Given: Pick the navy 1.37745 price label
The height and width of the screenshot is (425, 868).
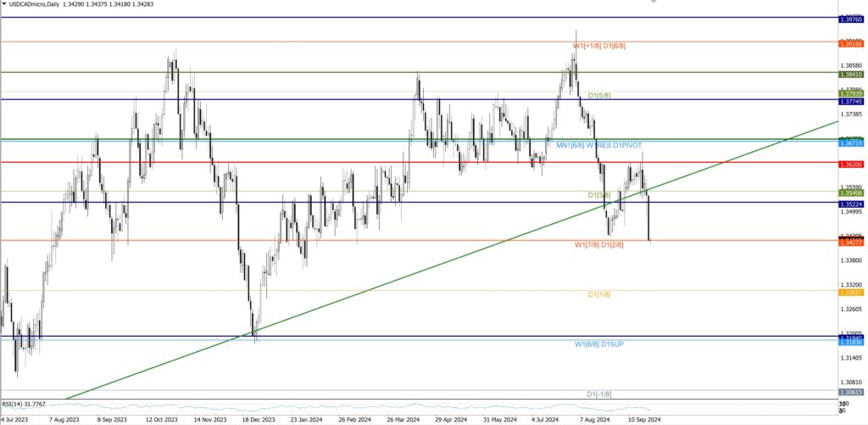Looking at the screenshot, I should (x=850, y=101).
